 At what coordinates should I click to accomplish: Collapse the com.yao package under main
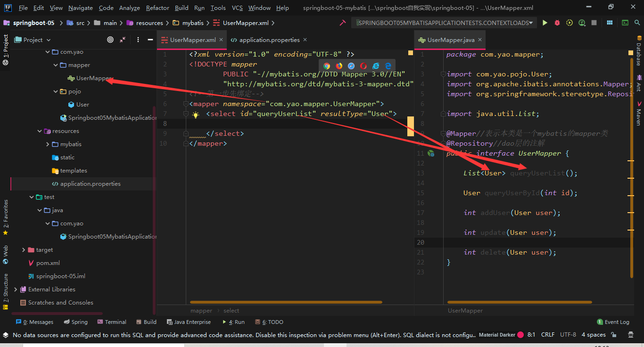pyautogui.click(x=48, y=52)
